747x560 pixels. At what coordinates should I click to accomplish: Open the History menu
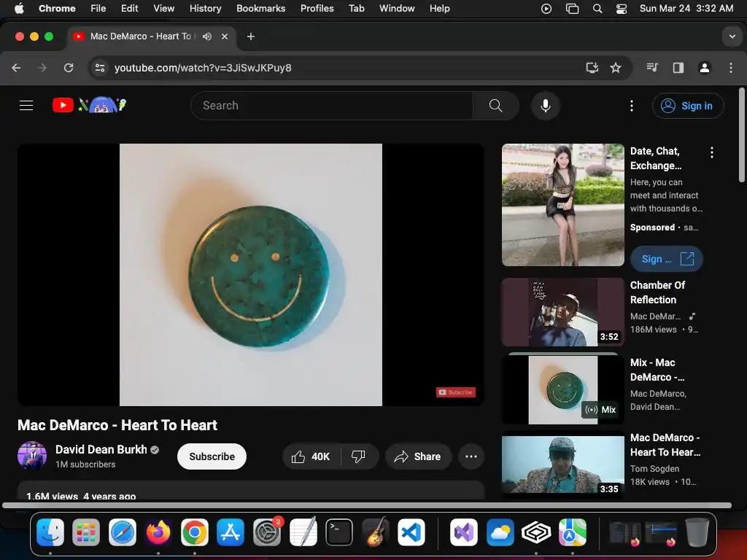click(205, 9)
